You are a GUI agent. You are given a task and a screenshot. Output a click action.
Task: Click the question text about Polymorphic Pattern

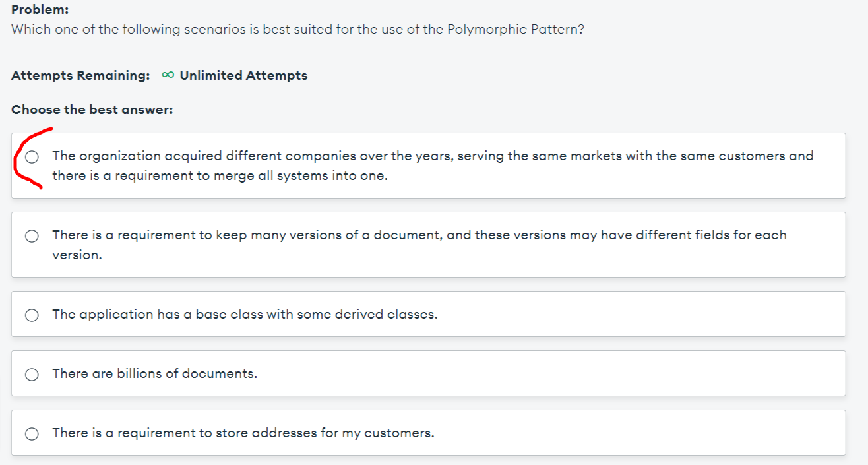(x=297, y=30)
